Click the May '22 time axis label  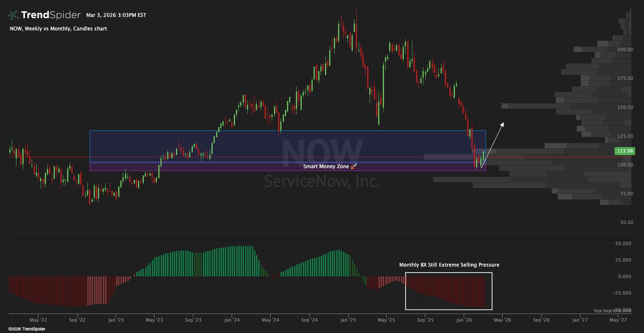pyautogui.click(x=38, y=320)
